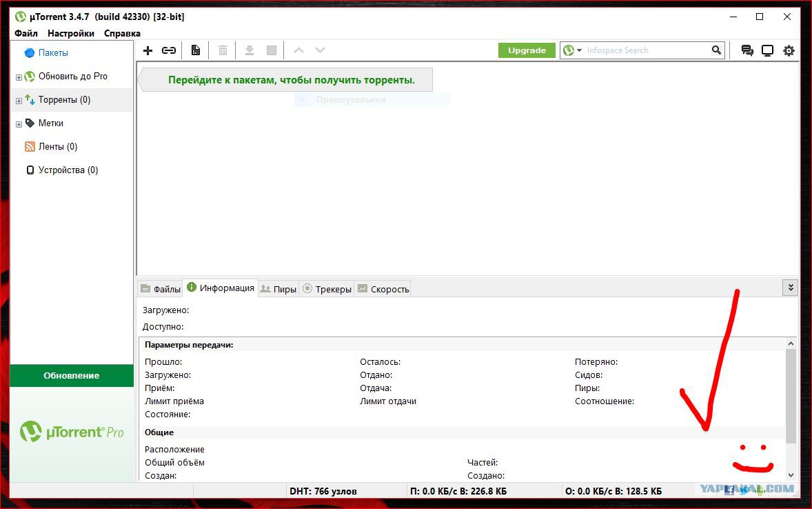812x509 pixels.
Task: Open the chat bubbles icon in toolbar
Action: pyautogui.click(x=747, y=50)
